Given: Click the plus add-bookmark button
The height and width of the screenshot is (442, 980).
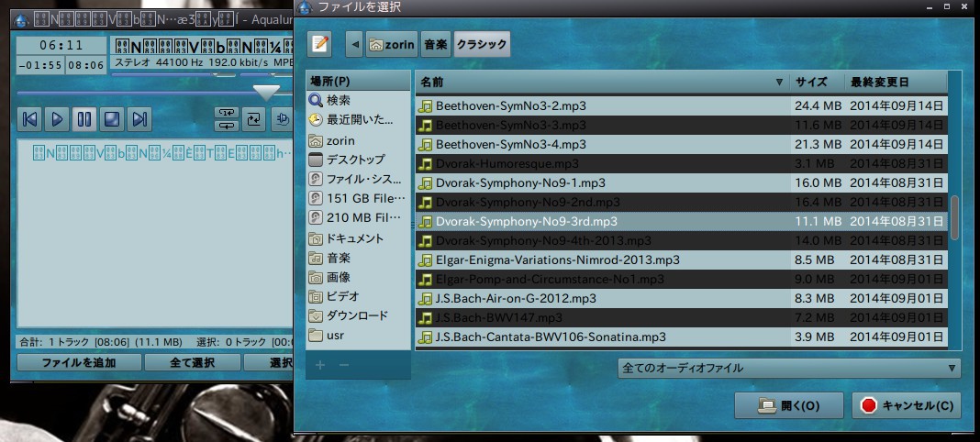Looking at the screenshot, I should point(320,365).
